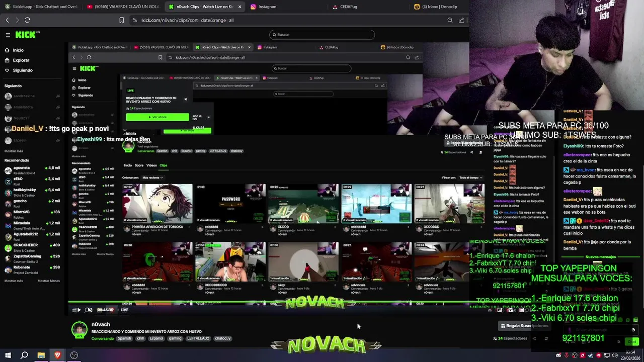Screen dimensions: 644x362
Task: Open Más reciente sort dropdown in streamed page
Action: pyautogui.click(x=152, y=177)
